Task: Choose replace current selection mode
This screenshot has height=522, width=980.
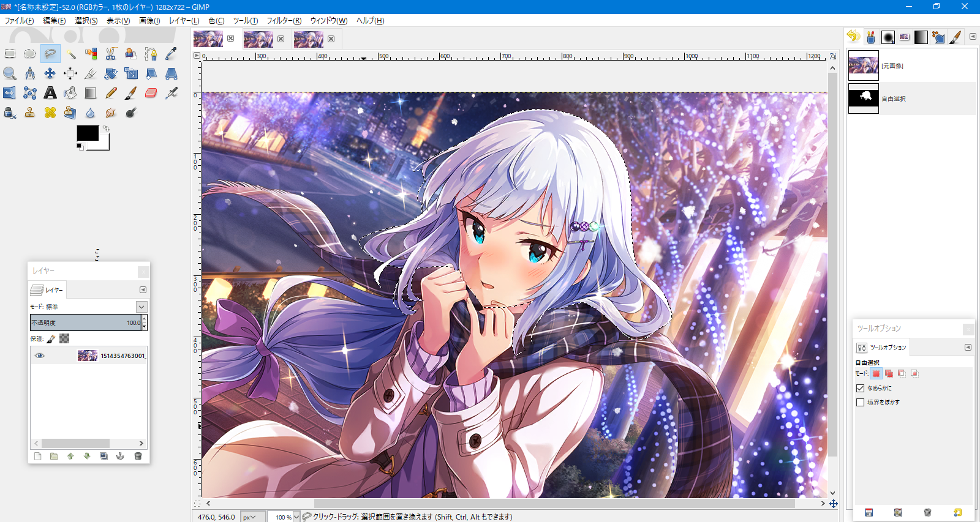Action: tap(876, 373)
